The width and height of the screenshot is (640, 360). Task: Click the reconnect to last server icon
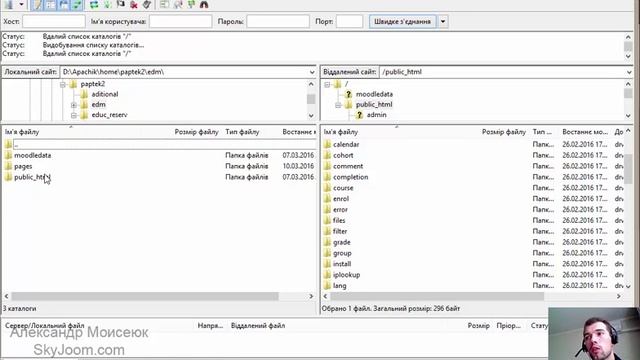click(147, 4)
